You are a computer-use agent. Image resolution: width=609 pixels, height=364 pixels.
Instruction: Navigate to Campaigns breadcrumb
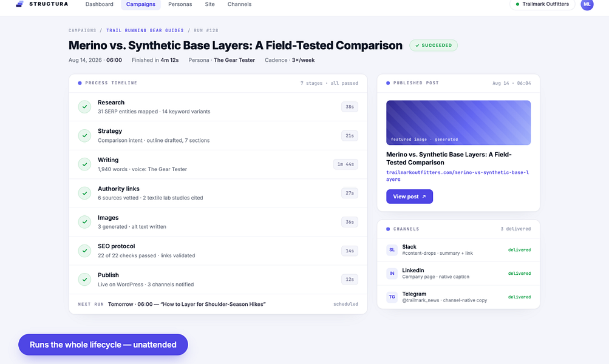pos(83,30)
